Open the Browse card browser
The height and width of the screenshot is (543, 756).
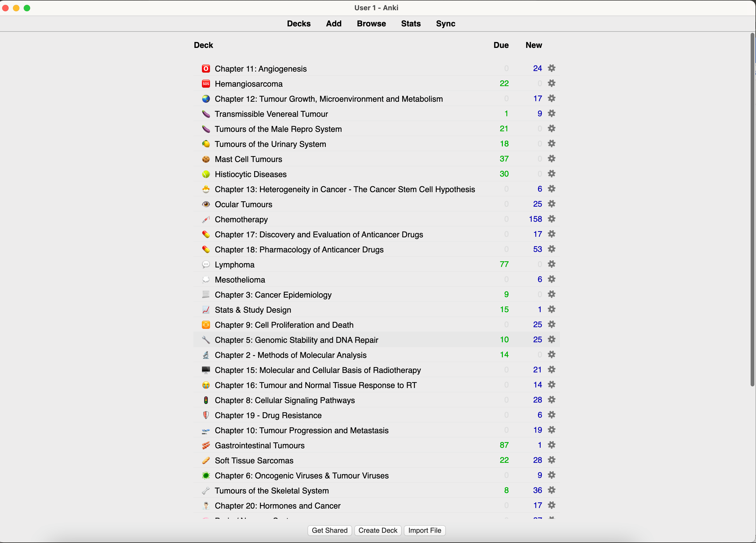[371, 24]
